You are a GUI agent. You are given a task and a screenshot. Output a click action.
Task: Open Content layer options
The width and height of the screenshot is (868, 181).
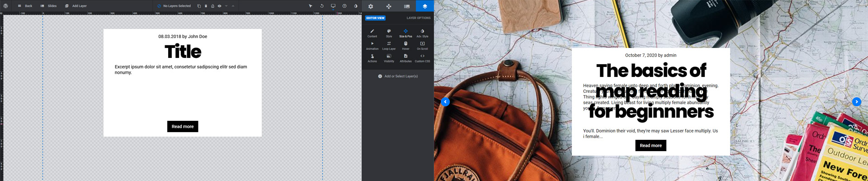(x=372, y=33)
